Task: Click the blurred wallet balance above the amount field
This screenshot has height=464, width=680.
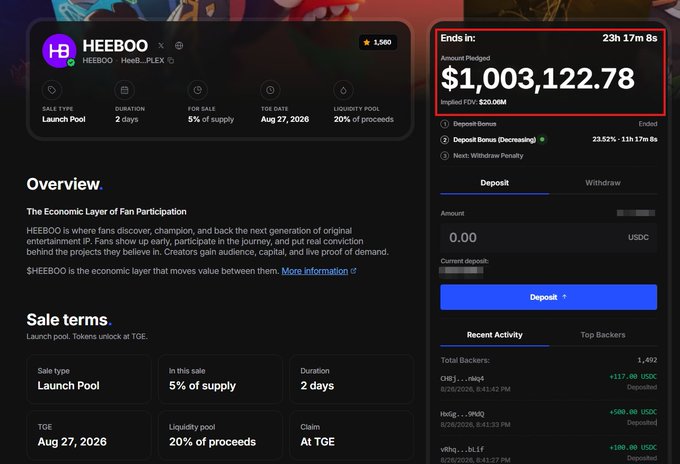Action: pos(636,213)
